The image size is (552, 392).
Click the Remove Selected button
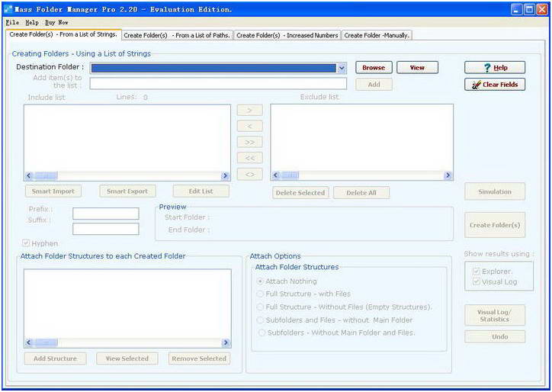(x=199, y=358)
